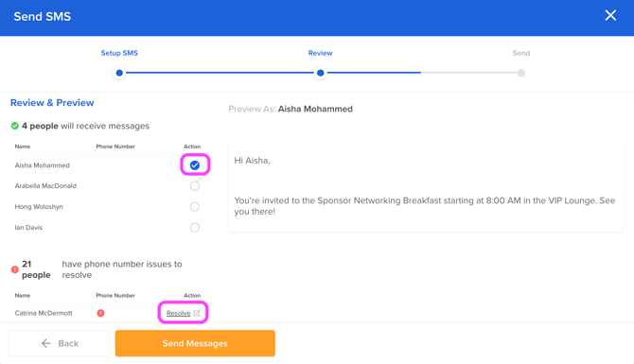The image size is (634, 364).
Task: Click the Send step label
Action: click(x=521, y=53)
